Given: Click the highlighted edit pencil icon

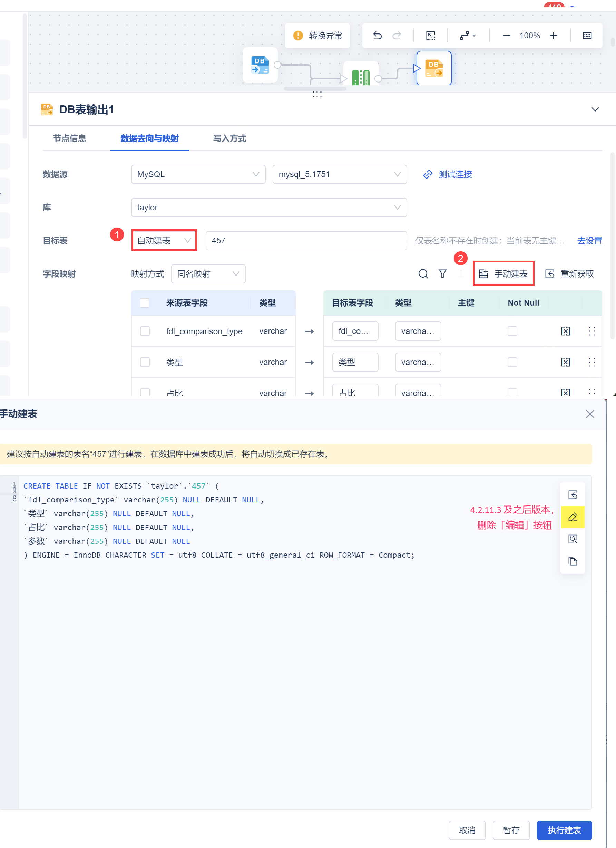Looking at the screenshot, I should pos(573,517).
